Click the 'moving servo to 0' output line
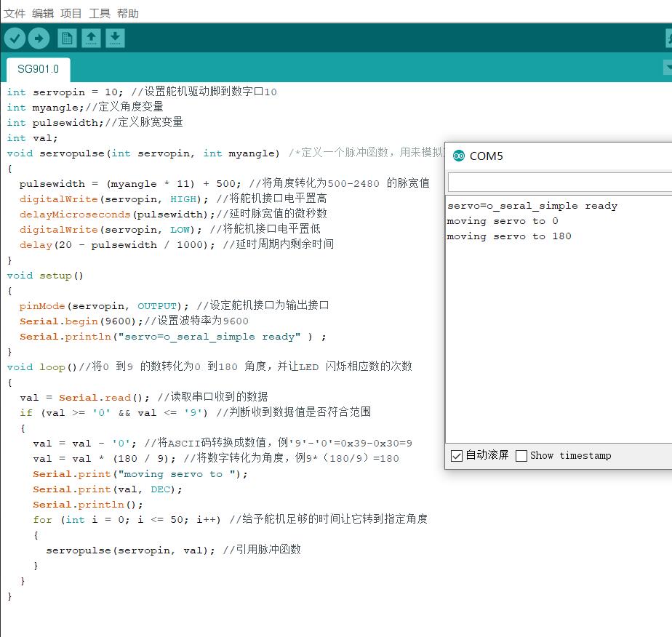Screen dimensions: 672x637 (503, 221)
